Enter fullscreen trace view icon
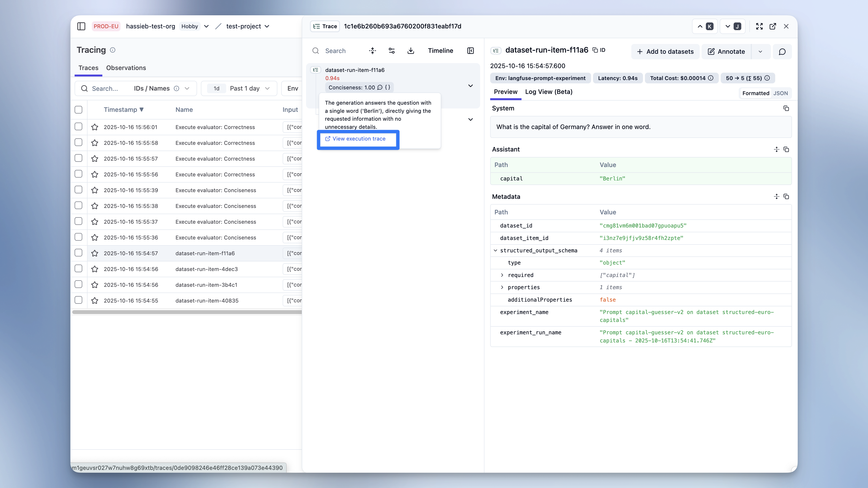868x488 pixels. [x=759, y=26]
